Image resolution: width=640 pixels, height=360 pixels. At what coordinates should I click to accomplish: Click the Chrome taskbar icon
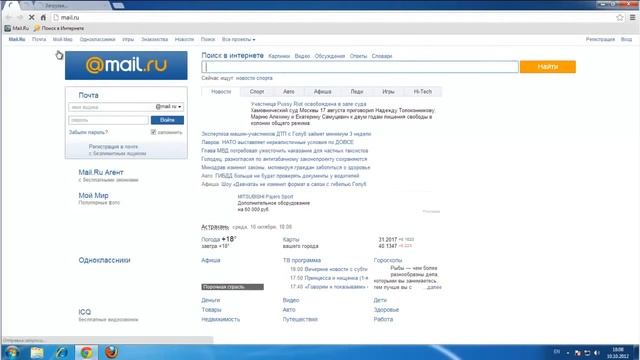[x=86, y=352]
